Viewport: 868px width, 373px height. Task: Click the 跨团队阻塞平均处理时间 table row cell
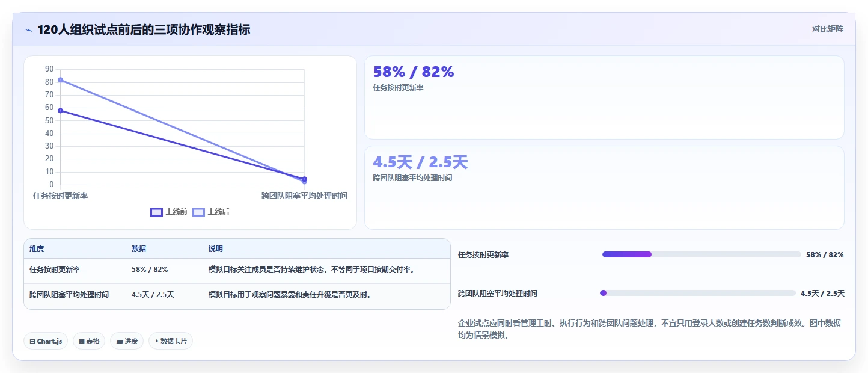point(69,295)
